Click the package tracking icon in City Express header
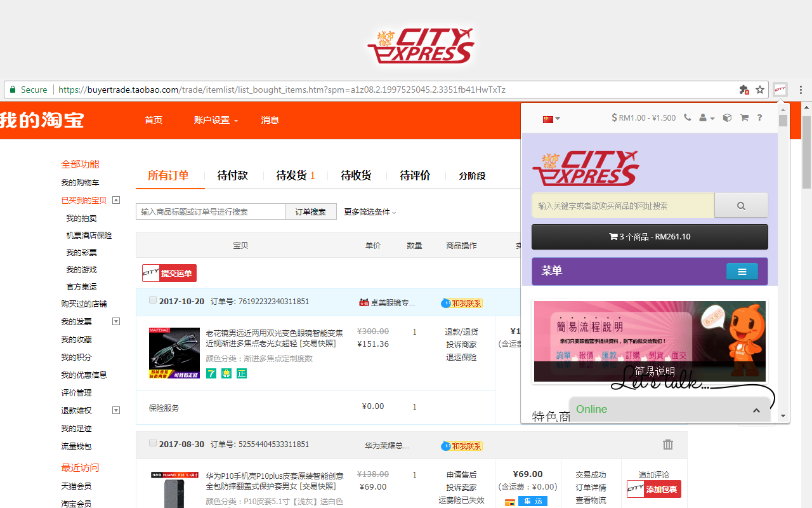 726,117
